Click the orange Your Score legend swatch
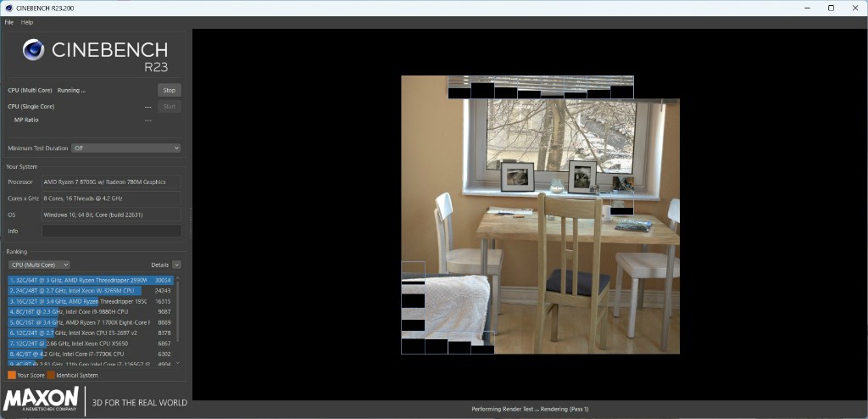868x419 pixels. pos(11,374)
